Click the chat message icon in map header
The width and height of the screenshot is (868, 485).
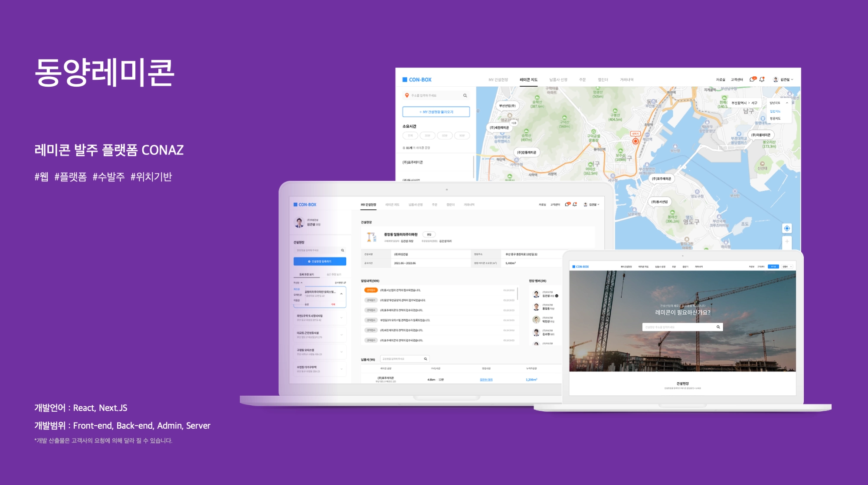753,79
